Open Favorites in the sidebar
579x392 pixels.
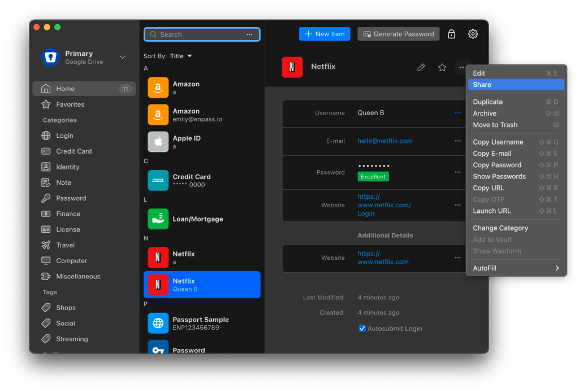(84, 104)
